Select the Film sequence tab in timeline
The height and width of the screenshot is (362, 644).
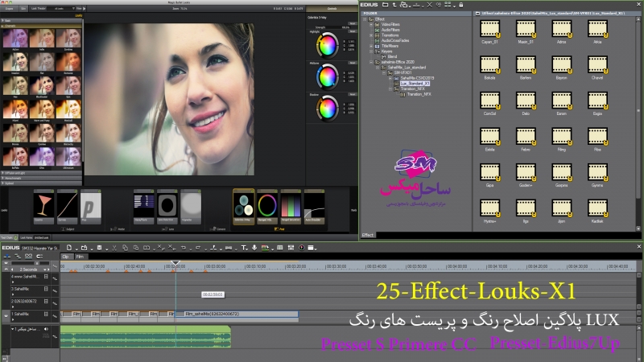tap(80, 257)
